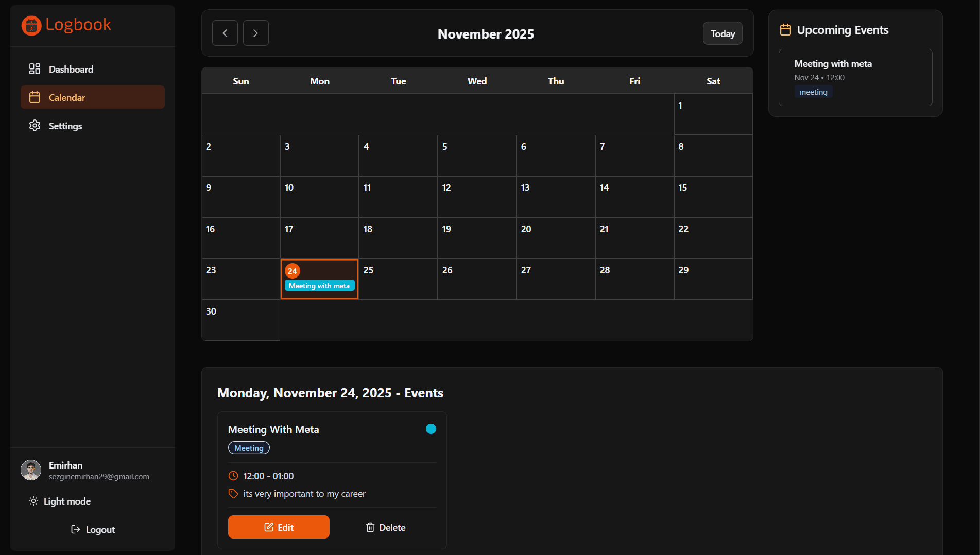Select November 13 on the calendar

(556, 197)
